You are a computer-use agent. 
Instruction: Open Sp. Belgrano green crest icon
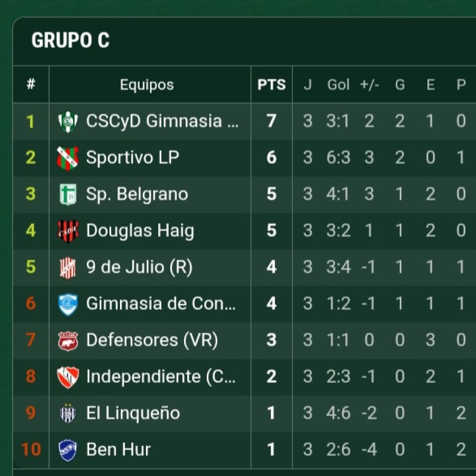(68, 194)
